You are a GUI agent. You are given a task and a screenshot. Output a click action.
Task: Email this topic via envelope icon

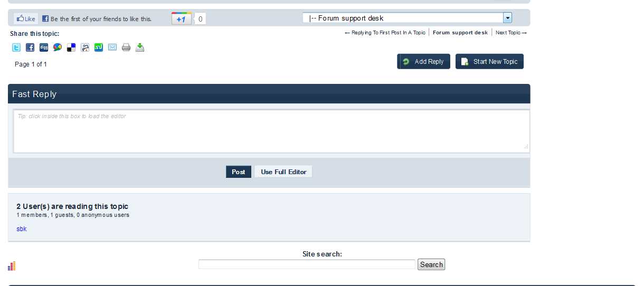click(x=112, y=47)
